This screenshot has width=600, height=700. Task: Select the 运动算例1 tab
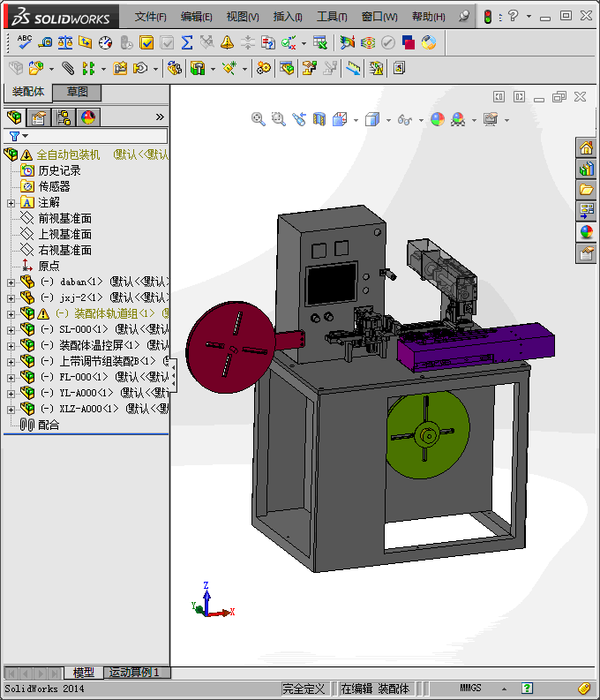[134, 673]
